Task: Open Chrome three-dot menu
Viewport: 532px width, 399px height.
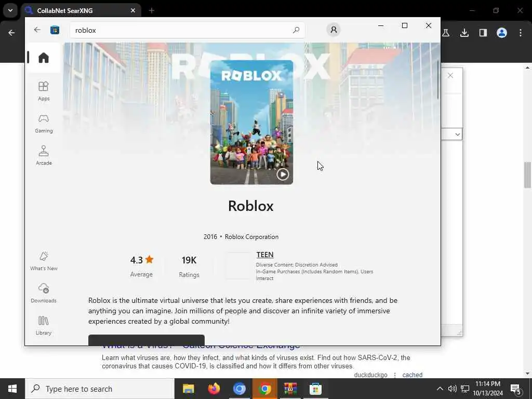Action: pyautogui.click(x=520, y=33)
